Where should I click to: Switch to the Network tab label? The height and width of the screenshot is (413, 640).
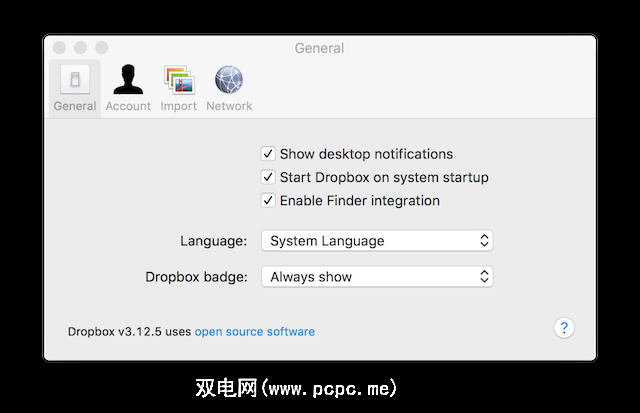[229, 106]
